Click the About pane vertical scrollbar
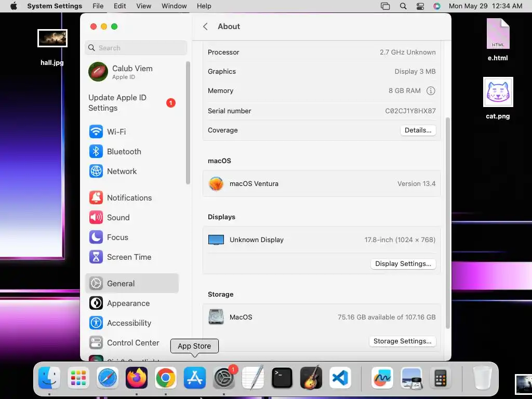 pos(447,223)
